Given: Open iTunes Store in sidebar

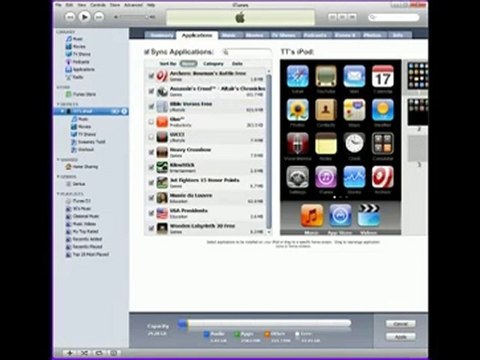Looking at the screenshot, I should point(81,94).
